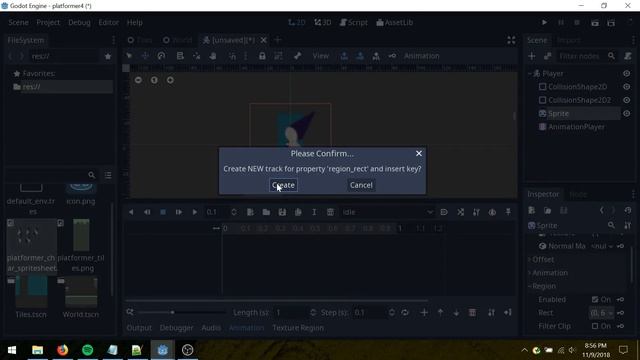Toggle snapping in the toolbar

click(232, 56)
